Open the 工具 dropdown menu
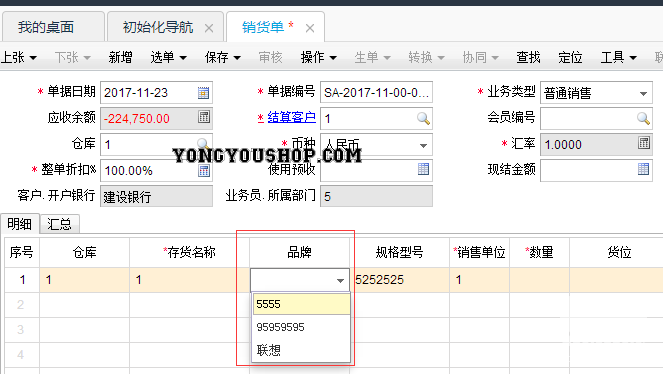Screen dimensions: 663x374 619,57
